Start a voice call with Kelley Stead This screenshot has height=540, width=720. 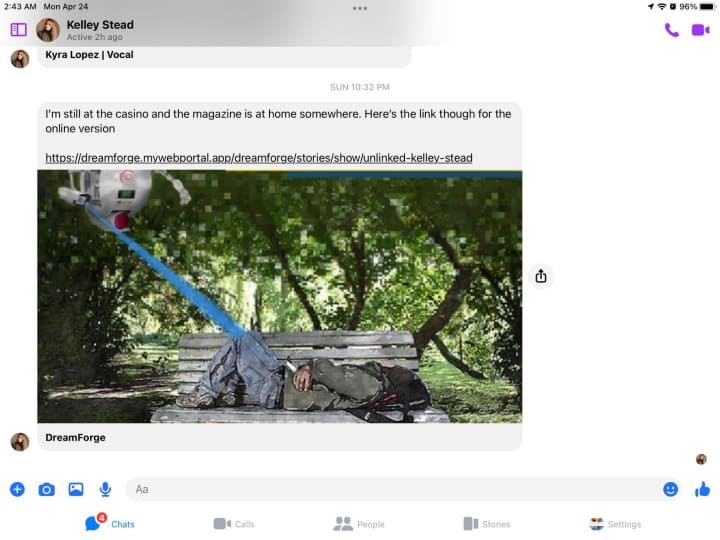tap(671, 30)
